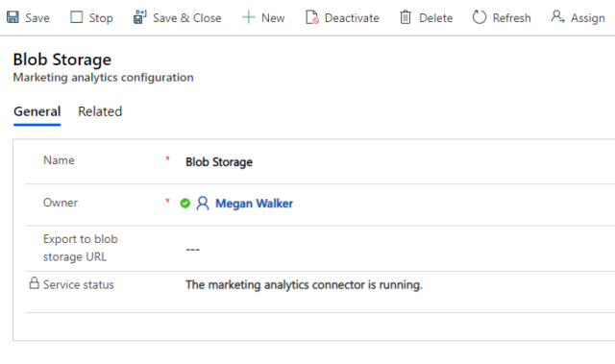This screenshot has width=615, height=364.
Task: Click the 'Export to blob storage URL' label
Action: [81, 248]
